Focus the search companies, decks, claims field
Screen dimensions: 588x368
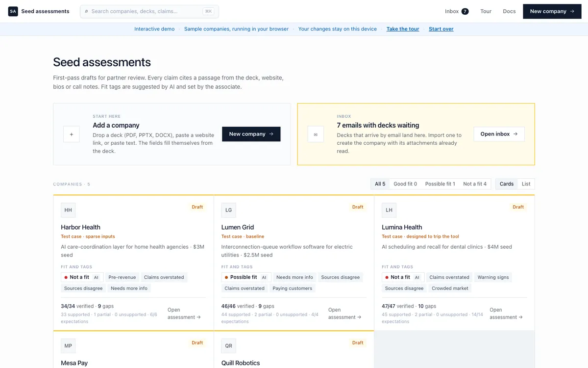coord(149,11)
